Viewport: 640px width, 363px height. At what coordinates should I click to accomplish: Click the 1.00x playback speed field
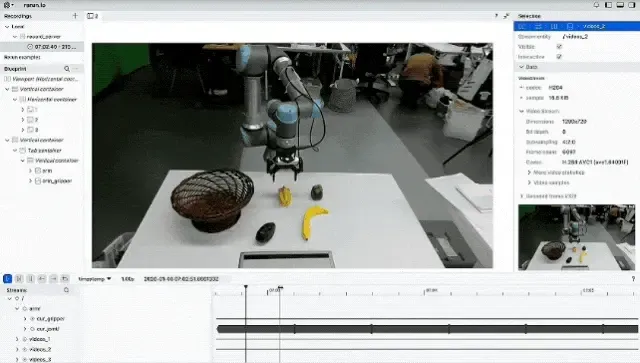click(127, 279)
